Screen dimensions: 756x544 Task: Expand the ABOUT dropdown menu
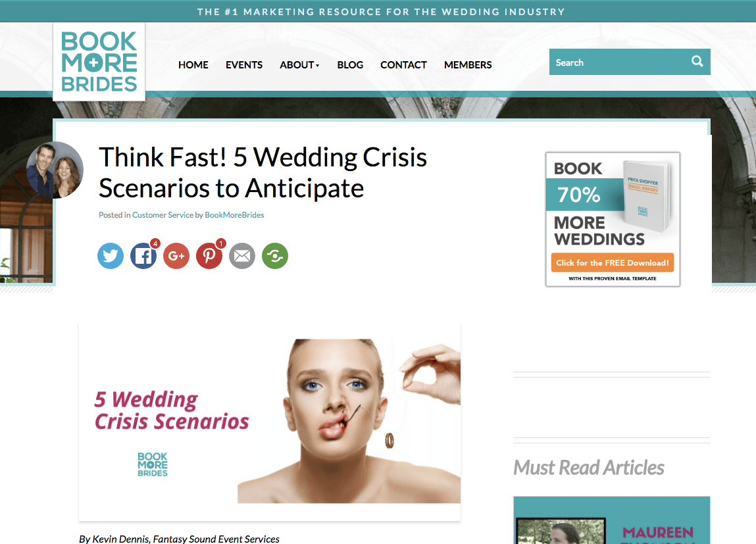click(x=299, y=64)
